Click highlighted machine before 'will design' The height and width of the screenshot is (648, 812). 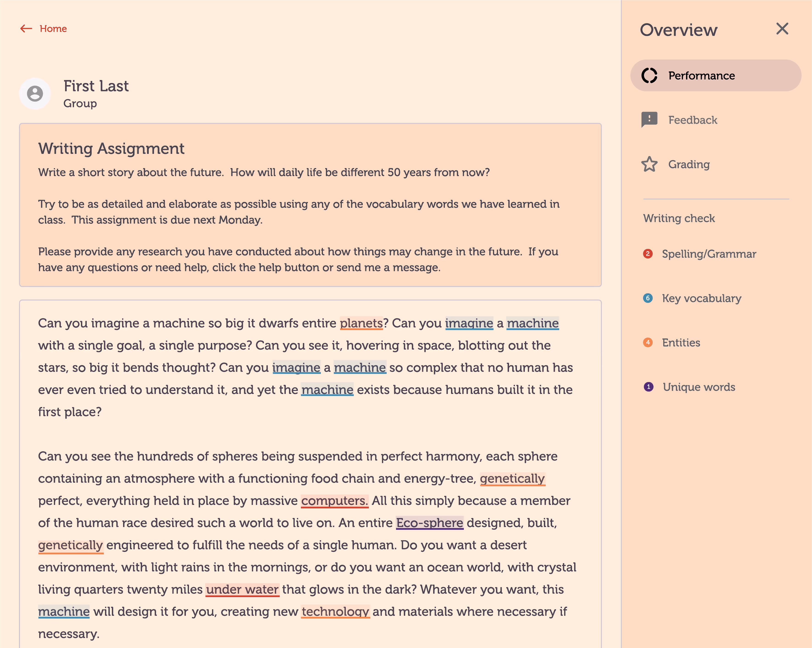point(64,612)
